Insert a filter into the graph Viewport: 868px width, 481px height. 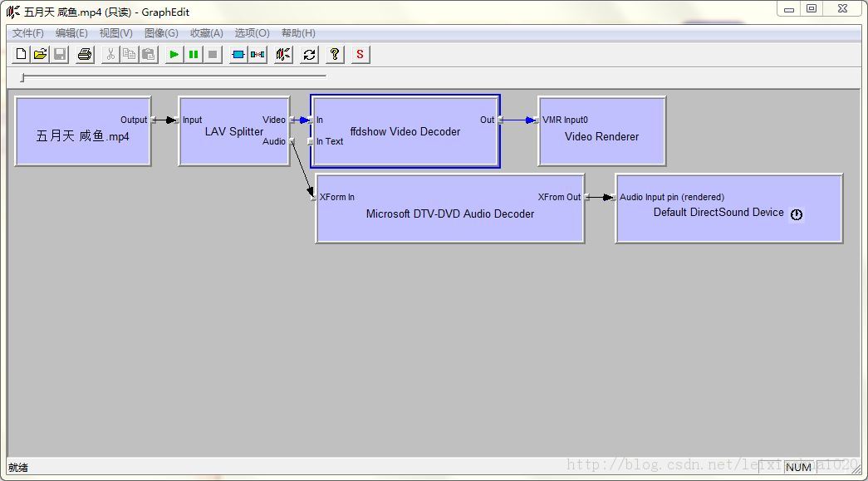pos(238,54)
